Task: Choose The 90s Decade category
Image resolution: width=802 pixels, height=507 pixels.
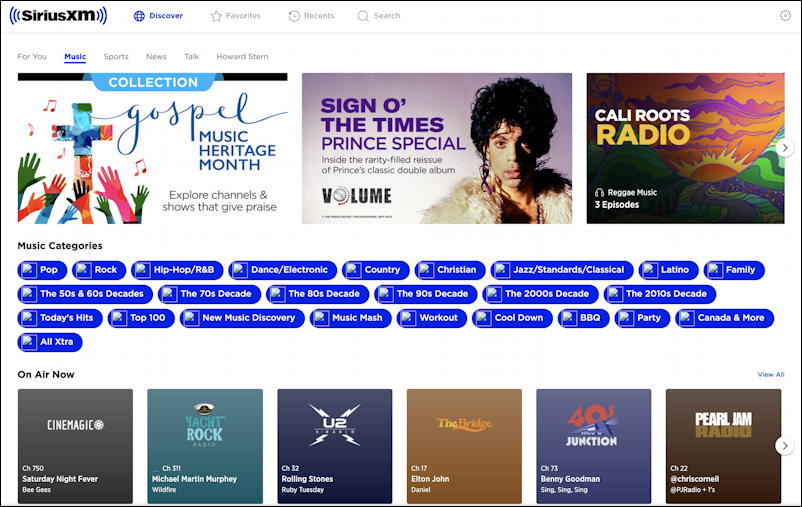Action: [x=426, y=294]
